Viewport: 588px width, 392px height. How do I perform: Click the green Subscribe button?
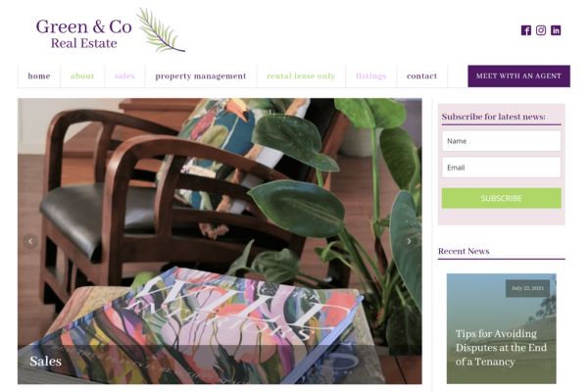tap(502, 198)
